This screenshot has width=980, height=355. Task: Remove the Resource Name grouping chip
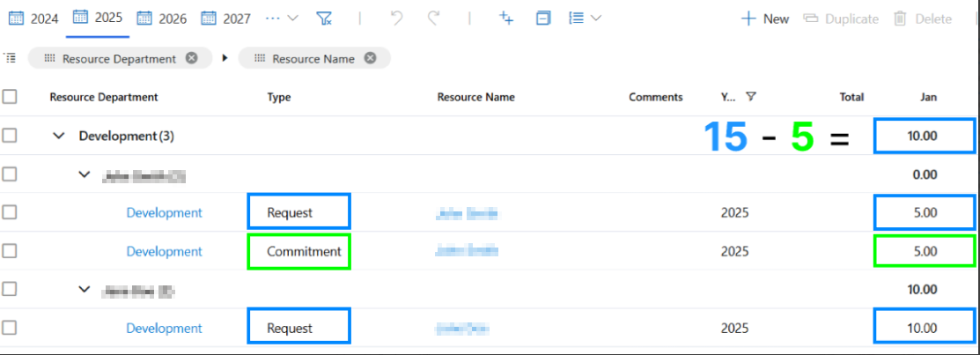(371, 58)
